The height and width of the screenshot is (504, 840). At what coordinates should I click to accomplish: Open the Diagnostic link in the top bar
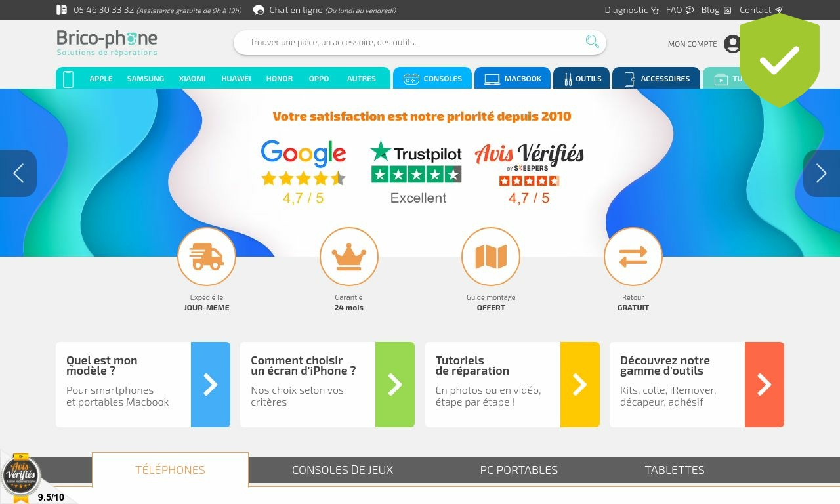coord(631,10)
